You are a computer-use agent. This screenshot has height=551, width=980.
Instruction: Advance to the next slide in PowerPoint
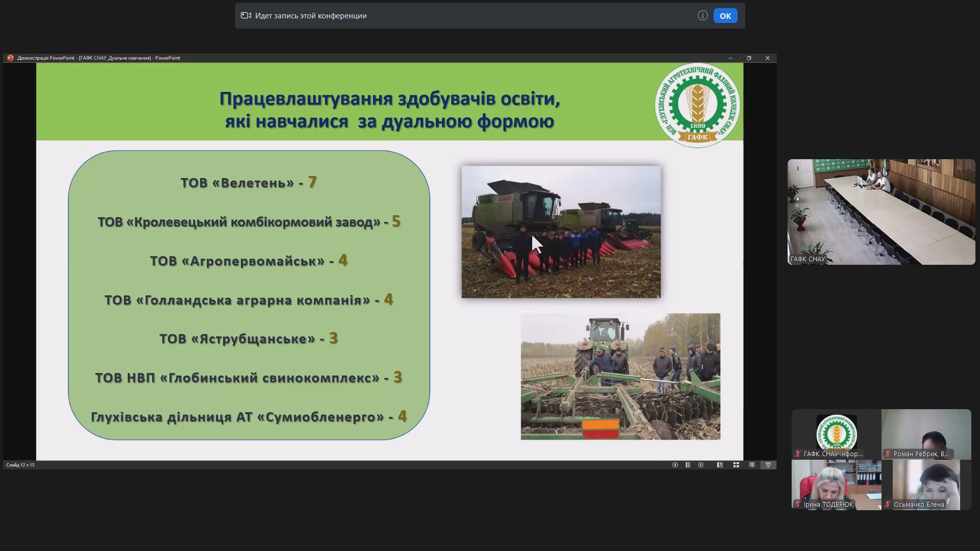pyautogui.click(x=701, y=465)
